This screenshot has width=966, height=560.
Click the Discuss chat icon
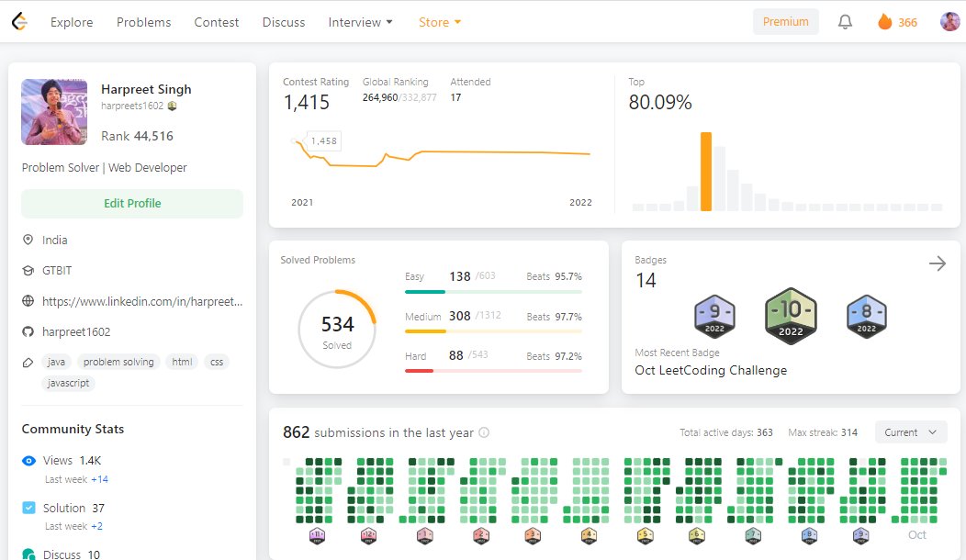[x=28, y=554]
